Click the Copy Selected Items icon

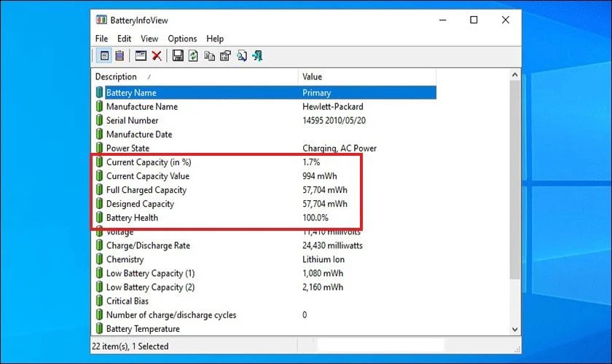pyautogui.click(x=209, y=56)
